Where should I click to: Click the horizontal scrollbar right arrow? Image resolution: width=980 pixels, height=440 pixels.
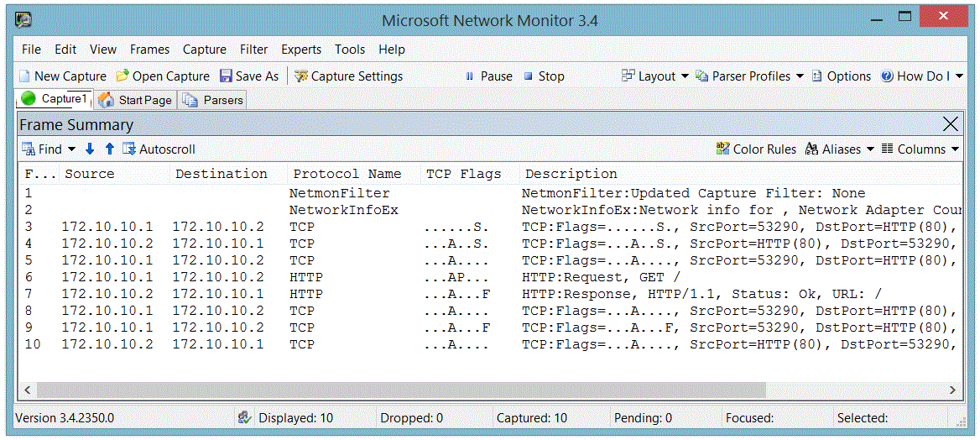pyautogui.click(x=952, y=390)
